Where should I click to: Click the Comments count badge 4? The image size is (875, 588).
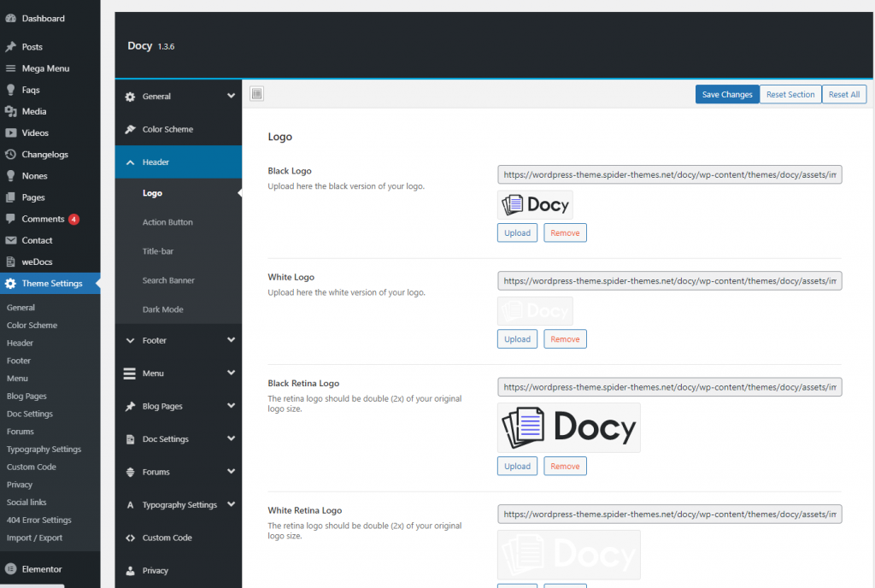coord(73,220)
